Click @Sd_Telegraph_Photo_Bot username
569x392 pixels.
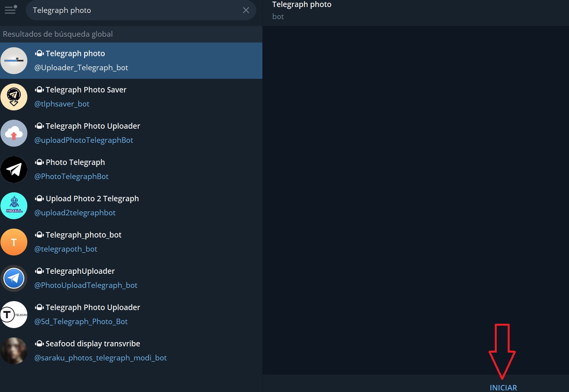81,322
